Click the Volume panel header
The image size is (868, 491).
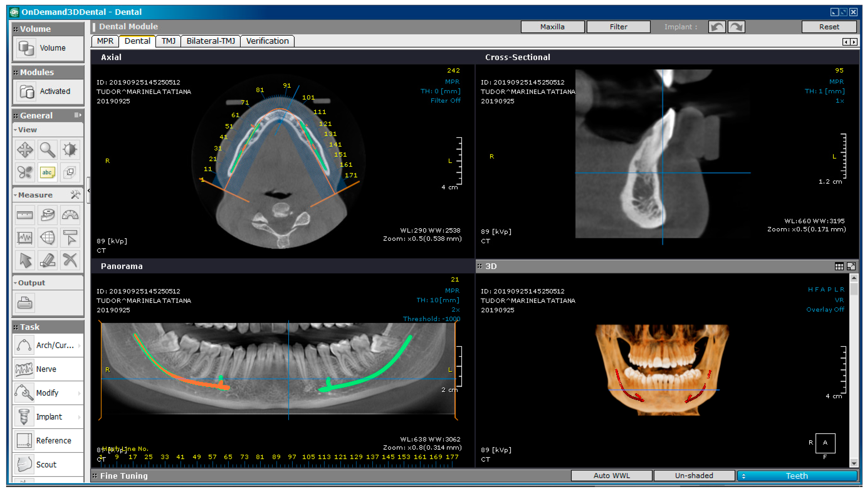click(48, 29)
